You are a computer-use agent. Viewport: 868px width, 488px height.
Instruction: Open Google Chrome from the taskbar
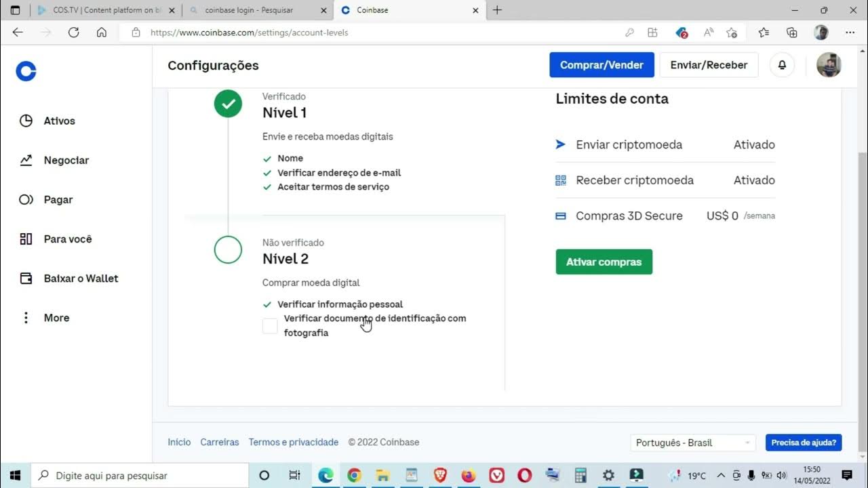click(354, 475)
